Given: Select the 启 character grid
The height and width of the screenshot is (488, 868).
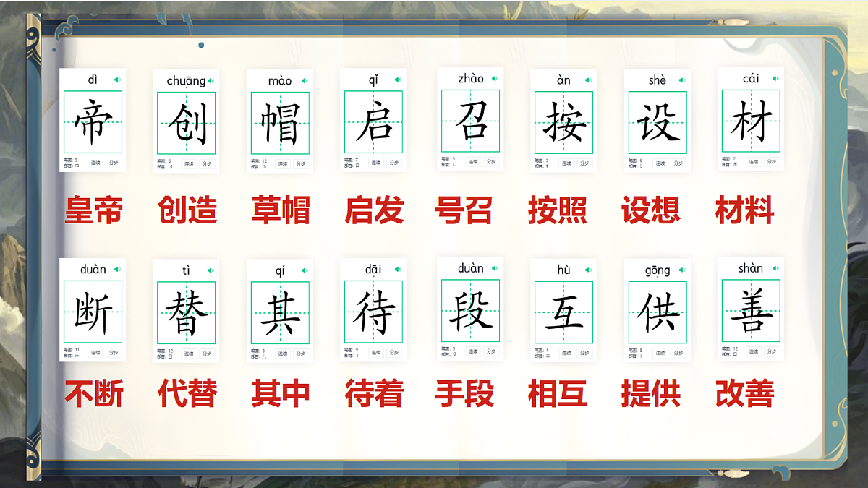Looking at the screenshot, I should pyautogui.click(x=373, y=122).
